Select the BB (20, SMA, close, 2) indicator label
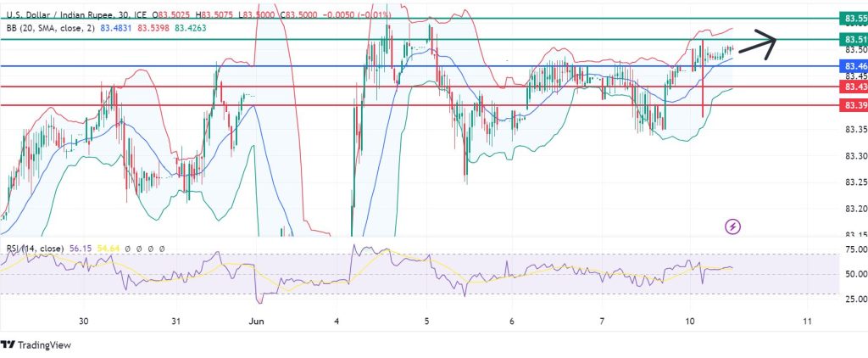 (x=51, y=27)
